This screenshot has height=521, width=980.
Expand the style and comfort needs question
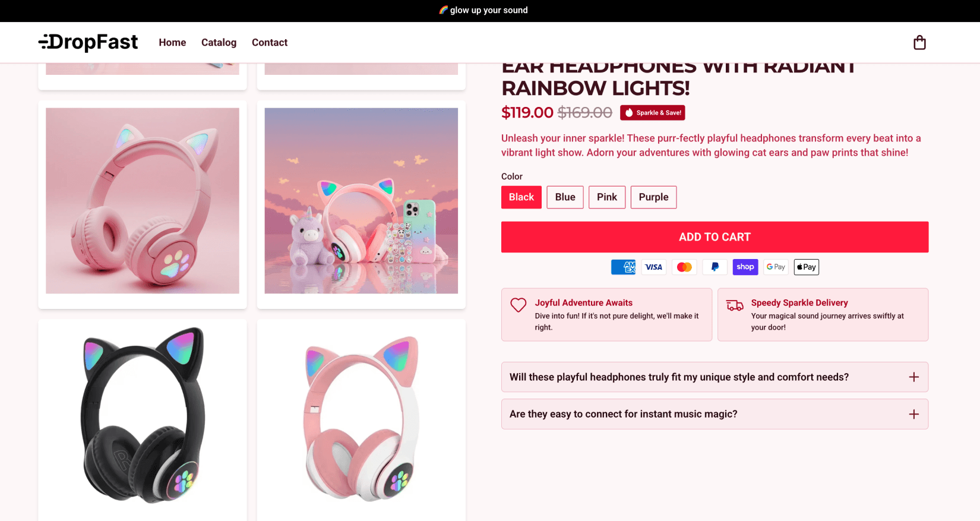pos(715,377)
